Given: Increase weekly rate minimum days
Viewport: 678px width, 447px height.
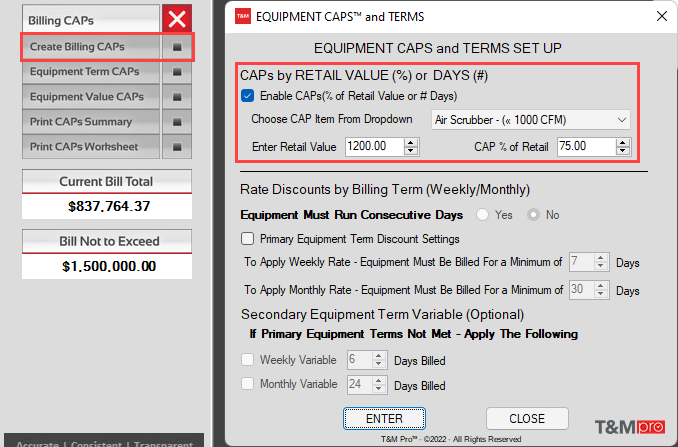Looking at the screenshot, I should coord(601,258).
